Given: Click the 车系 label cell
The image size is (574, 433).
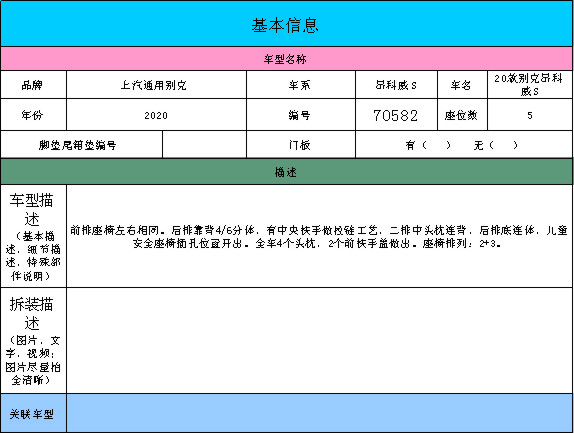Looking at the screenshot, I should (x=301, y=85).
